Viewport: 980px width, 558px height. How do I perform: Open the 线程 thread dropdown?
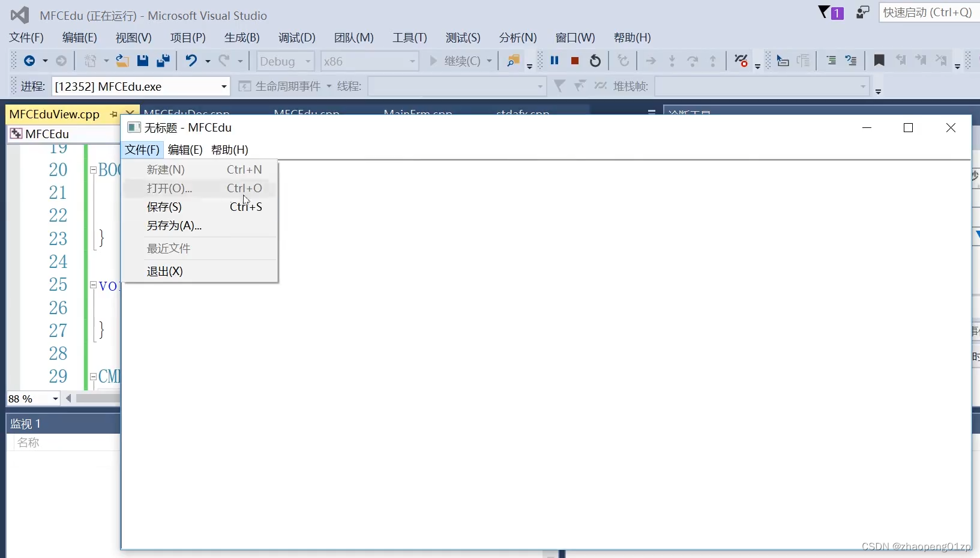click(457, 86)
